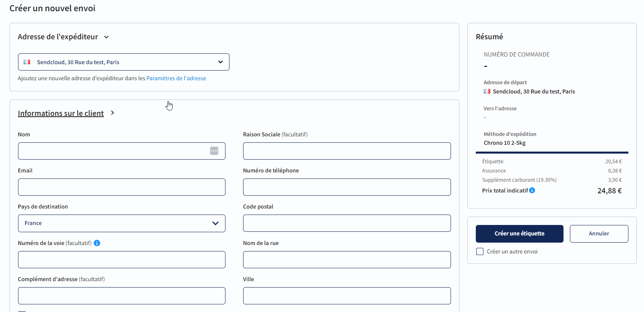Click the NUMÉRO DE COMMANDE label
This screenshot has height=312, width=644.
(517, 55)
